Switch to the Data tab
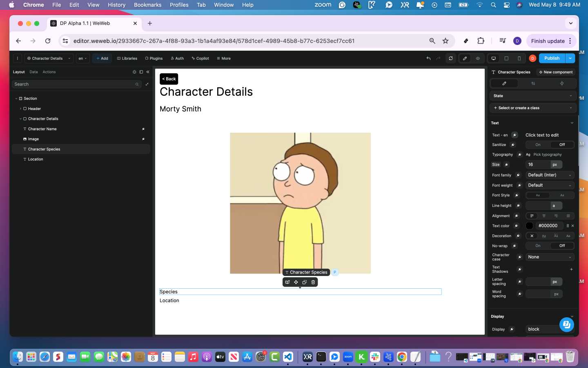588x368 pixels. pos(33,72)
